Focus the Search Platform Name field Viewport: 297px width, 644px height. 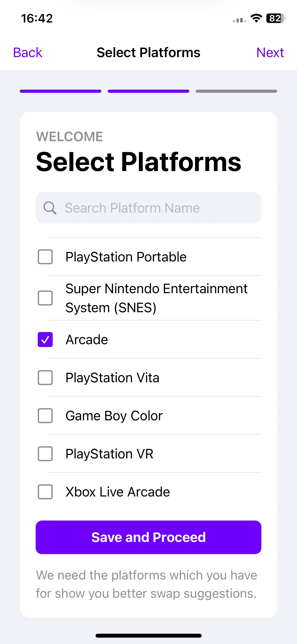(148, 208)
